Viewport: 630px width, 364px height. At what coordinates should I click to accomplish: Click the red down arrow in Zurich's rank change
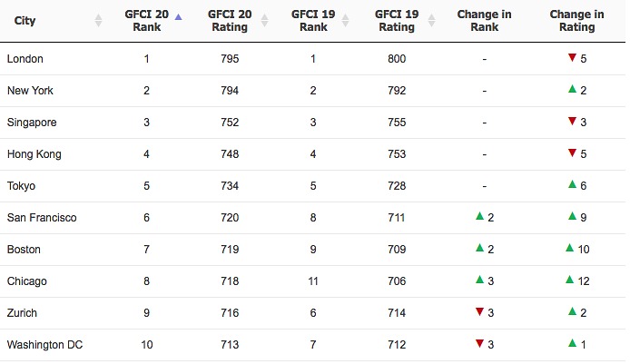[478, 312]
